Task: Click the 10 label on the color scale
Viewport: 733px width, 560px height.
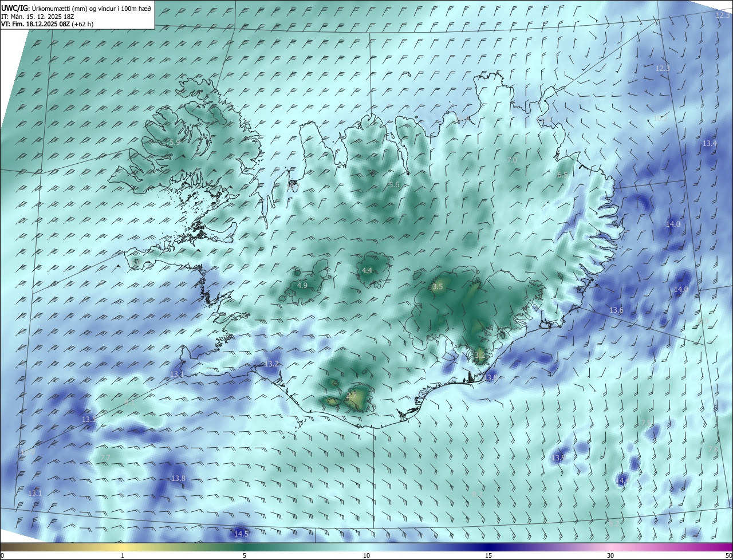Action: click(x=366, y=555)
